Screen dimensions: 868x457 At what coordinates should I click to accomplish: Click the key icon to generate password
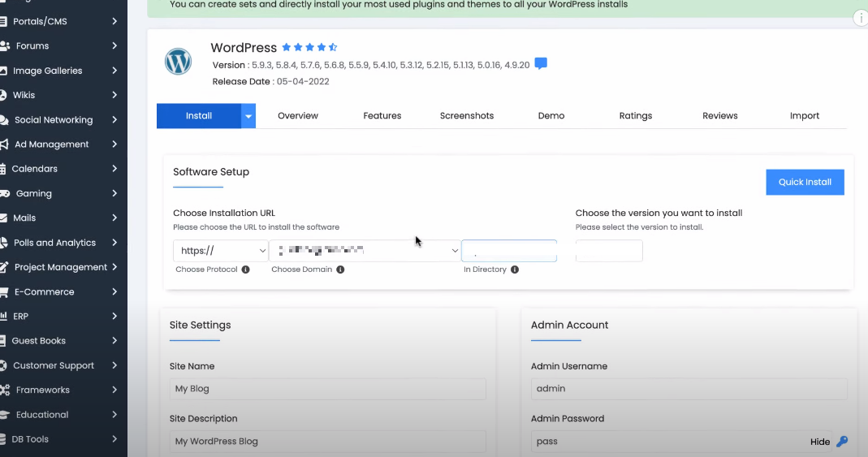[842, 442]
